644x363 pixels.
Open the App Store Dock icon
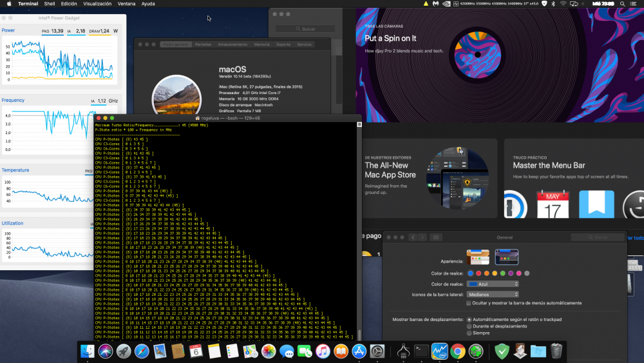click(359, 351)
